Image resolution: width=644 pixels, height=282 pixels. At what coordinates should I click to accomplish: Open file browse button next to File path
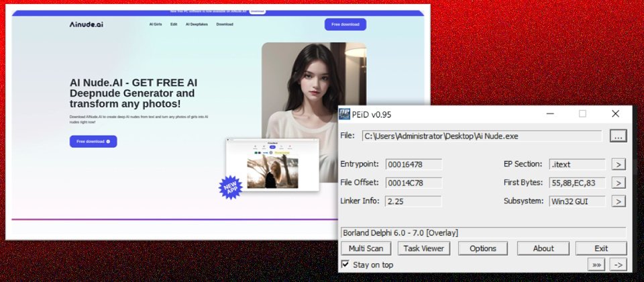pos(618,136)
